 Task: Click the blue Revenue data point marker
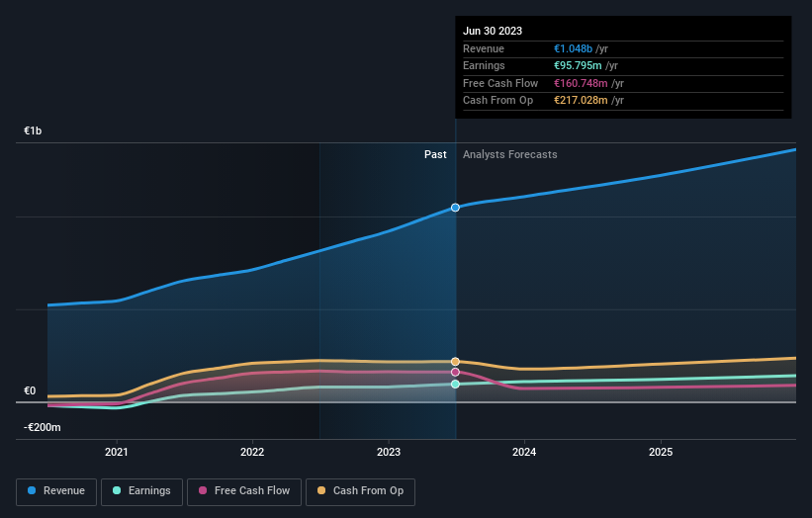pos(455,208)
